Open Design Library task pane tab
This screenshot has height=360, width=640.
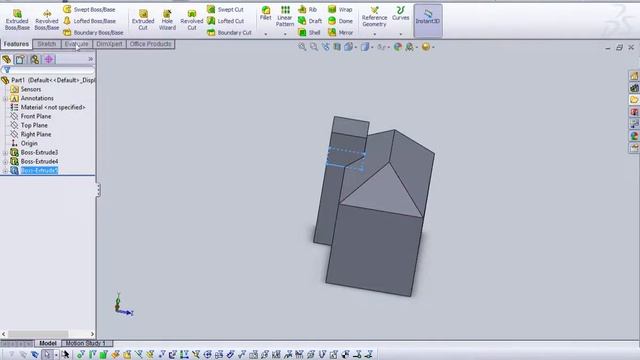634,88
